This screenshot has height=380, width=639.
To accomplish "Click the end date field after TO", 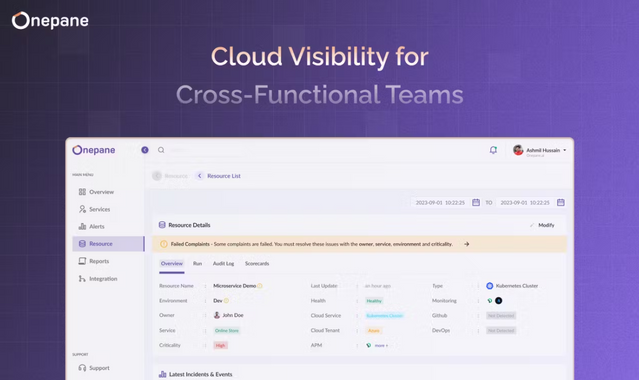I will pyautogui.click(x=525, y=203).
